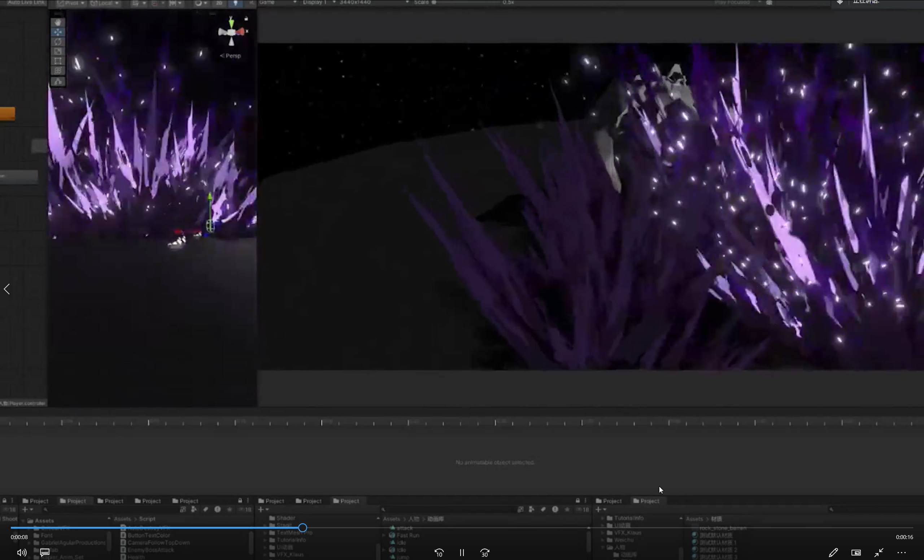
Task: Open the pencil edit tool
Action: click(833, 552)
